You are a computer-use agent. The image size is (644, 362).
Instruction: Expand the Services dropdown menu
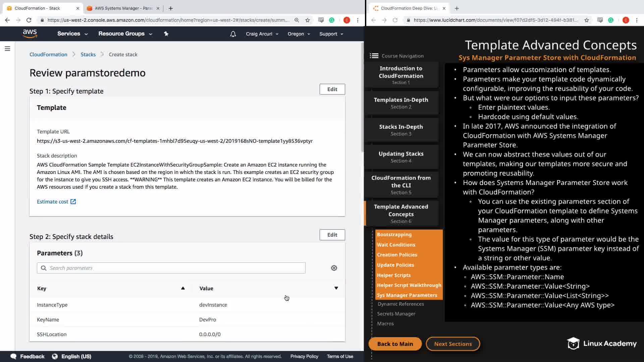coord(72,34)
